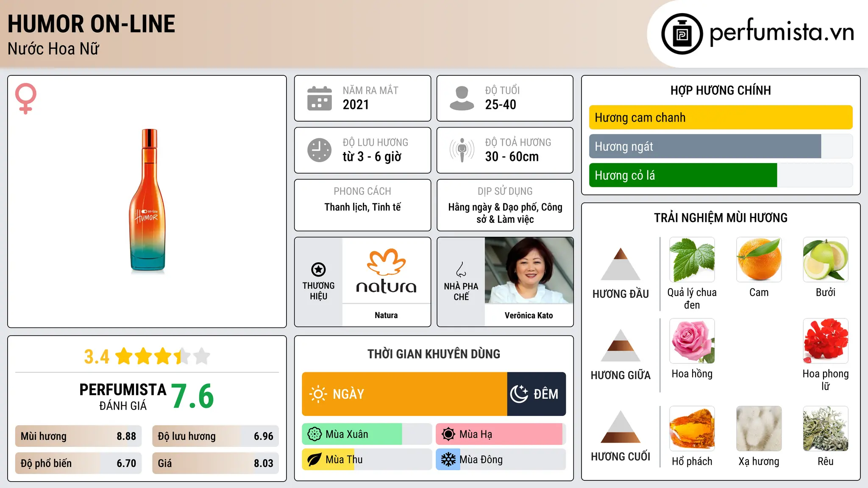The image size is (868, 488).
Task: Click the snowflake icon for Mùa Đông
Action: [448, 460]
